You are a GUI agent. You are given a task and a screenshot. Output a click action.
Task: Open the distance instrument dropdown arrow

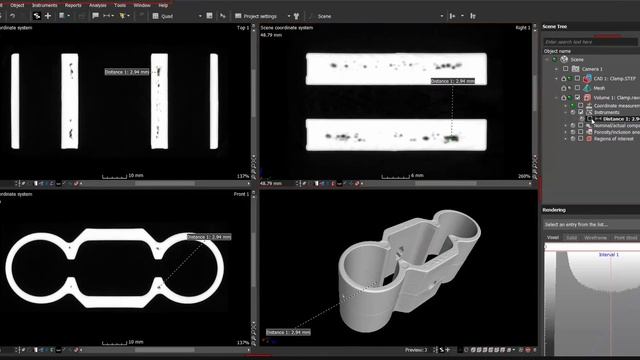click(x=113, y=16)
